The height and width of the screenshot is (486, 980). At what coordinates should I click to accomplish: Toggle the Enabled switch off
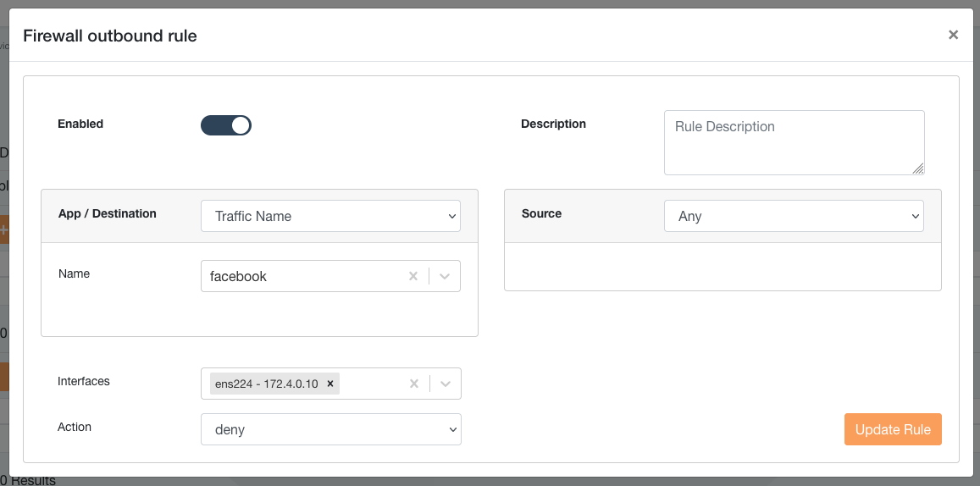(x=226, y=125)
